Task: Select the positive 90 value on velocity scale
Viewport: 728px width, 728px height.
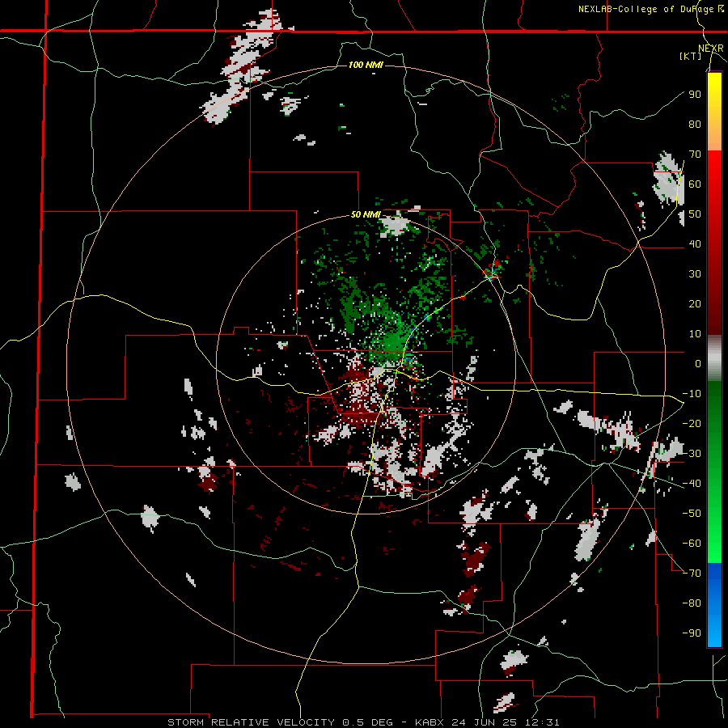Action: 695,95
